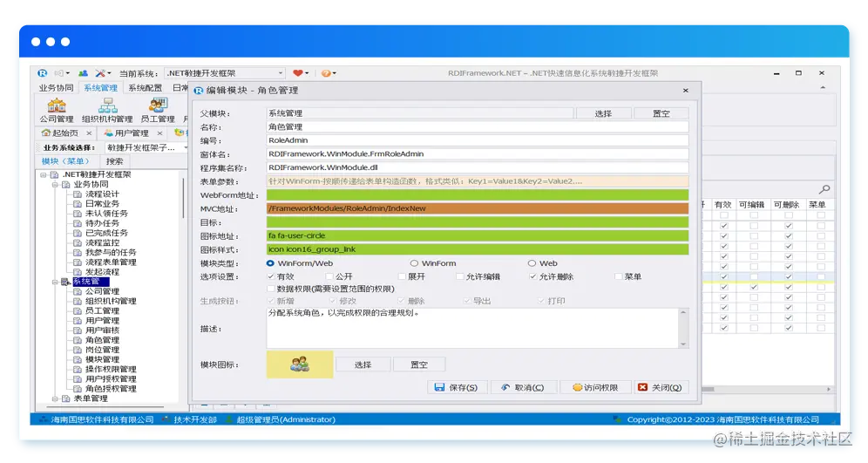Click 选择 next to the module icon preview
Screen dimensions: 868x463
coord(363,364)
